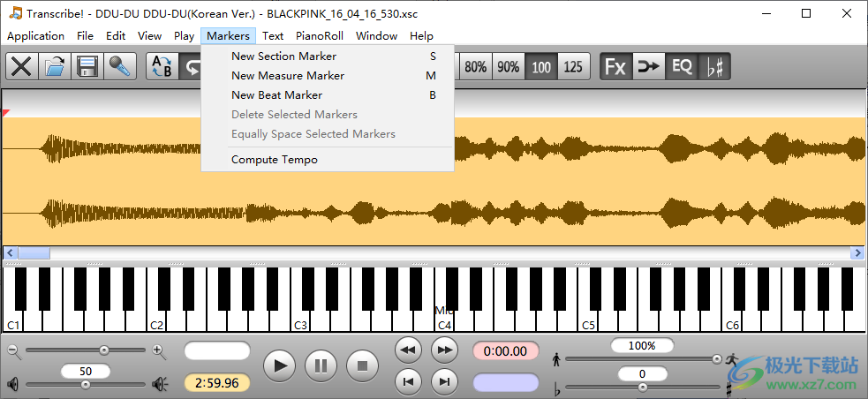Adjust the volume slider handle
Viewport: 868px width, 399px height.
coord(86,384)
